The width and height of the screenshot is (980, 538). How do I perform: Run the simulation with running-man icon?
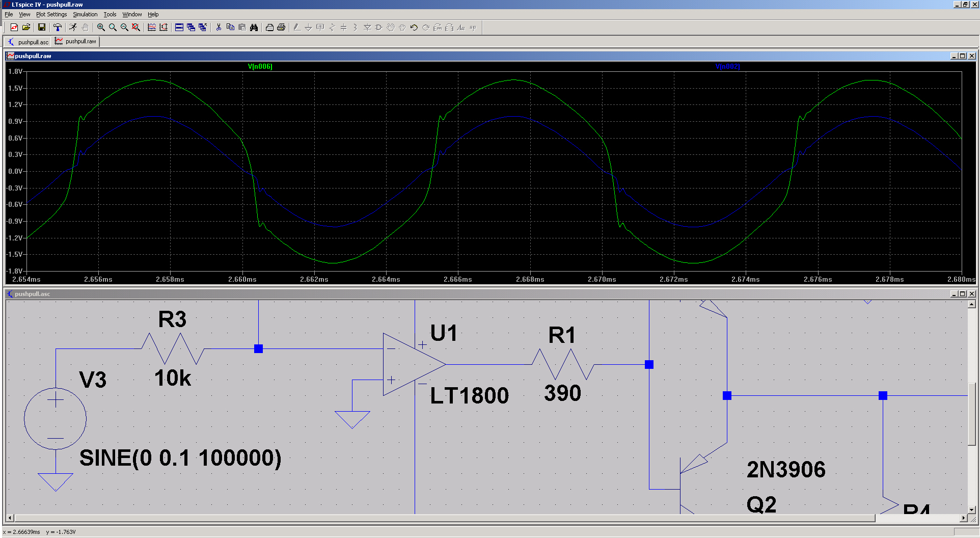point(73,28)
